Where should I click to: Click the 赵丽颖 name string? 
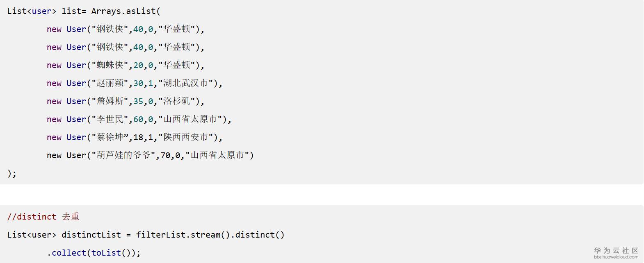[x=110, y=83]
